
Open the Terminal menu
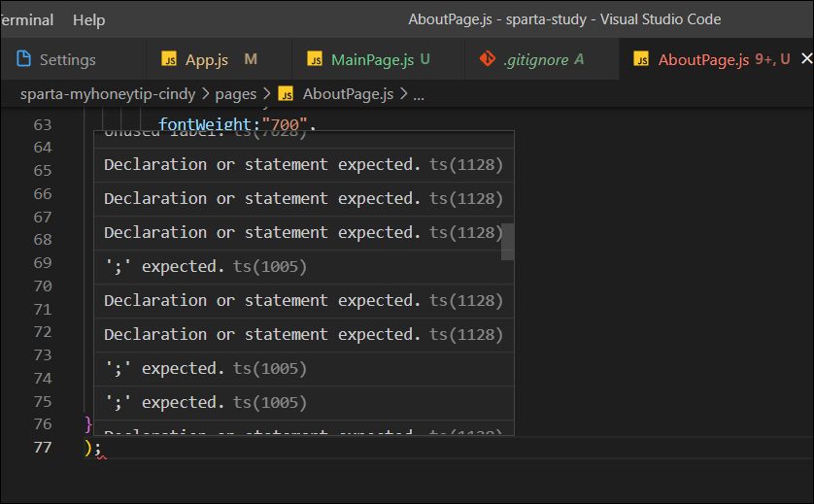coord(26,19)
